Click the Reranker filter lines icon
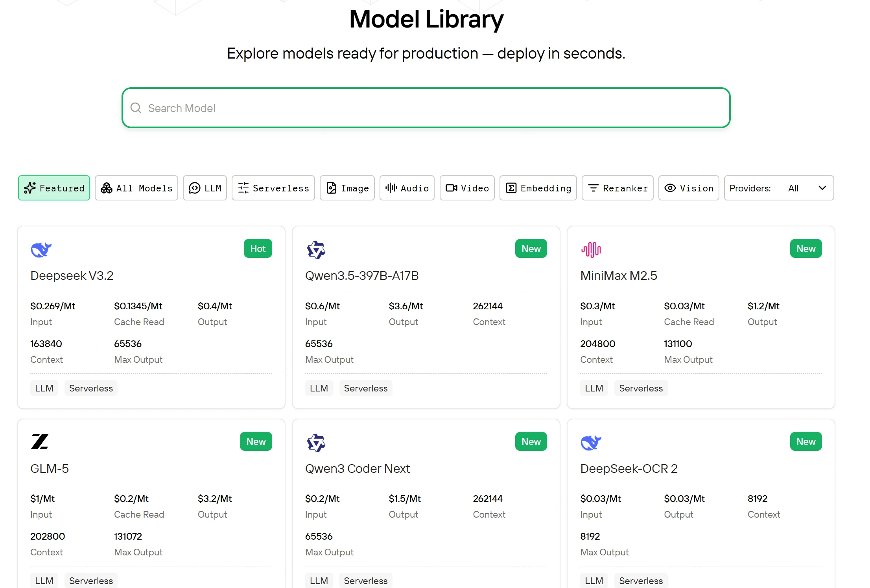Viewport: 870px width, 588px height. [x=594, y=188]
